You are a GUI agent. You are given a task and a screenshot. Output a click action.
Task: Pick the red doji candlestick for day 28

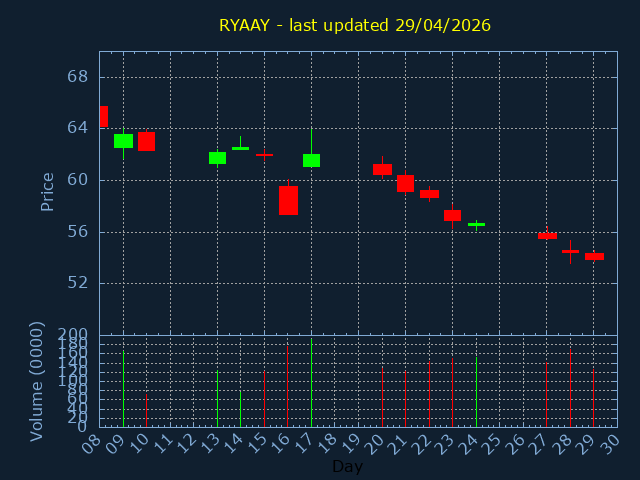[570, 251]
